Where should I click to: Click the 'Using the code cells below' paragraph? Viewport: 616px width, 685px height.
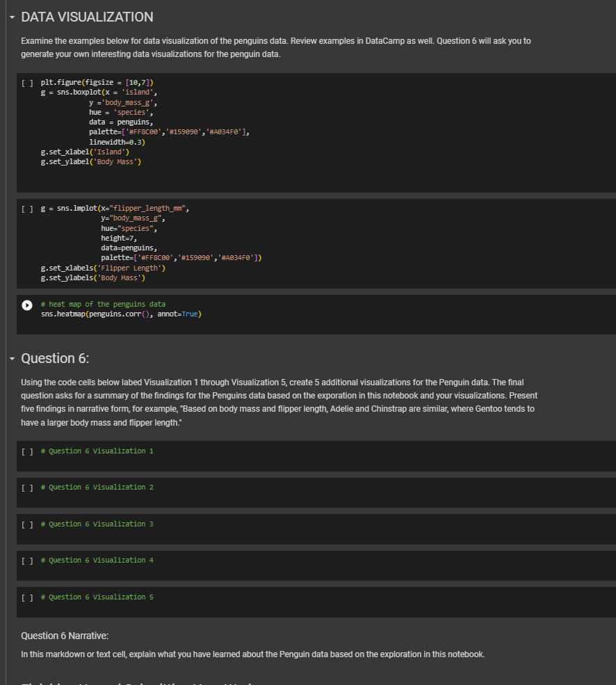click(279, 403)
